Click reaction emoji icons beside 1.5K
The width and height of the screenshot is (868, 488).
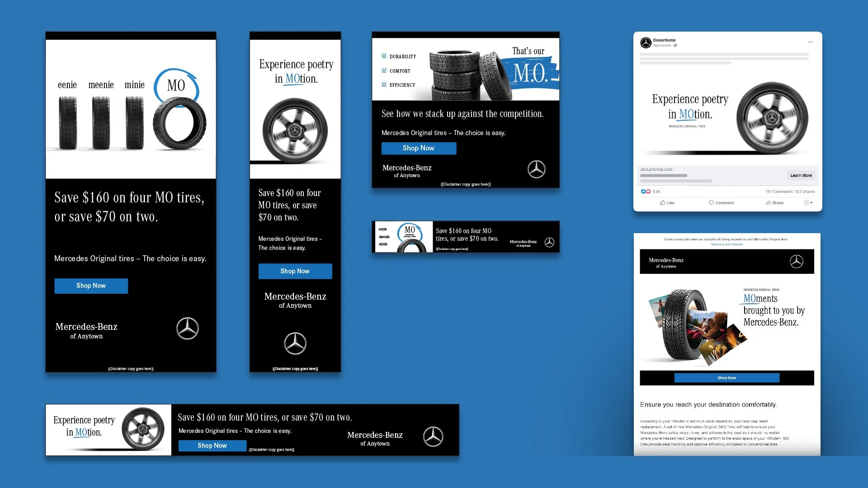[646, 192]
